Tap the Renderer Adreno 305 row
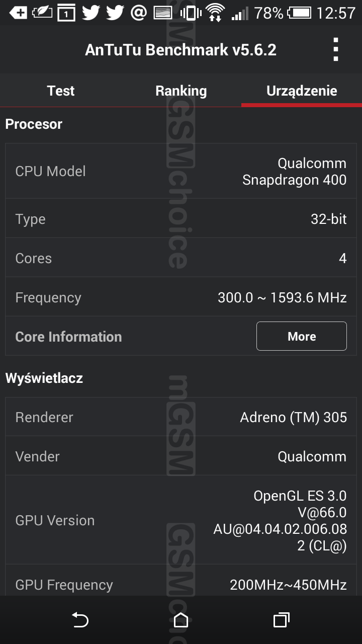362x644 pixels. click(x=181, y=417)
